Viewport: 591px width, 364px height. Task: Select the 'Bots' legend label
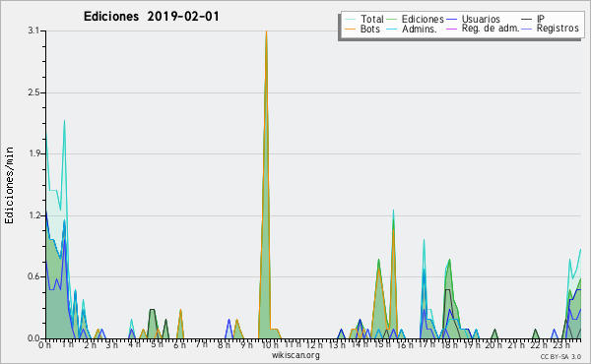[x=370, y=29]
